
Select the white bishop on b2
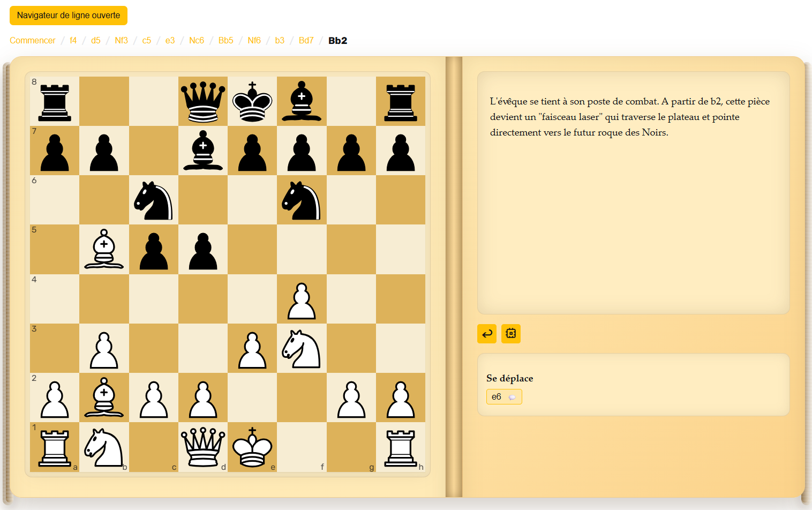[104, 397]
